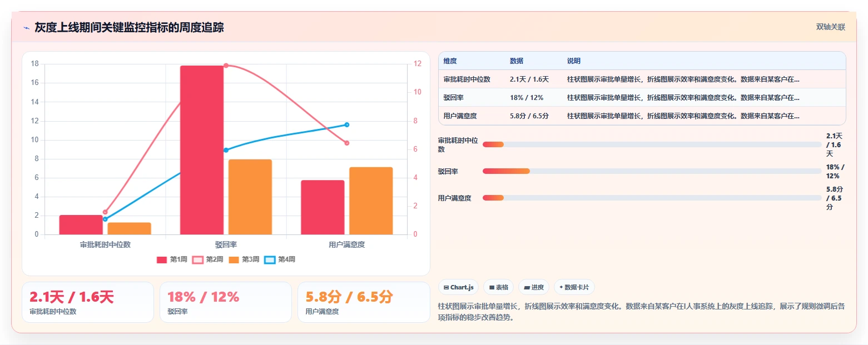Open the 18% / 12% metric card
This screenshot has height=345, width=868.
point(226,302)
